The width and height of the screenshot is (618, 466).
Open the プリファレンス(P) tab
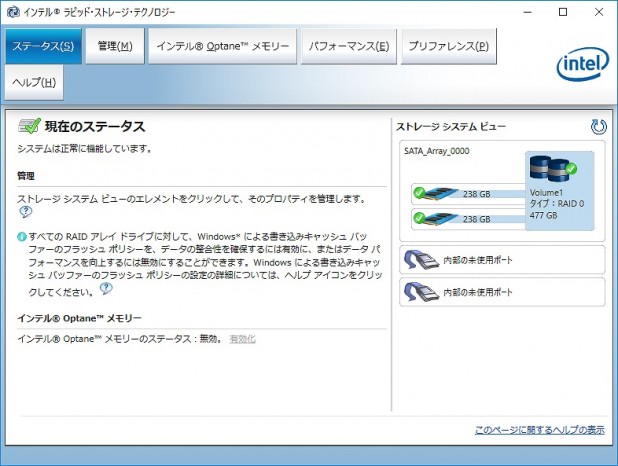click(449, 46)
